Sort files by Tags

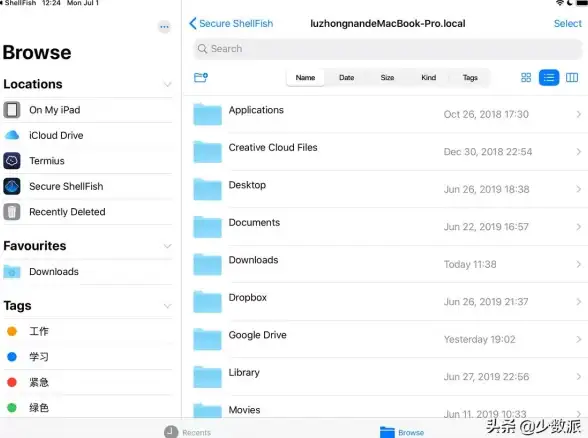tap(470, 78)
